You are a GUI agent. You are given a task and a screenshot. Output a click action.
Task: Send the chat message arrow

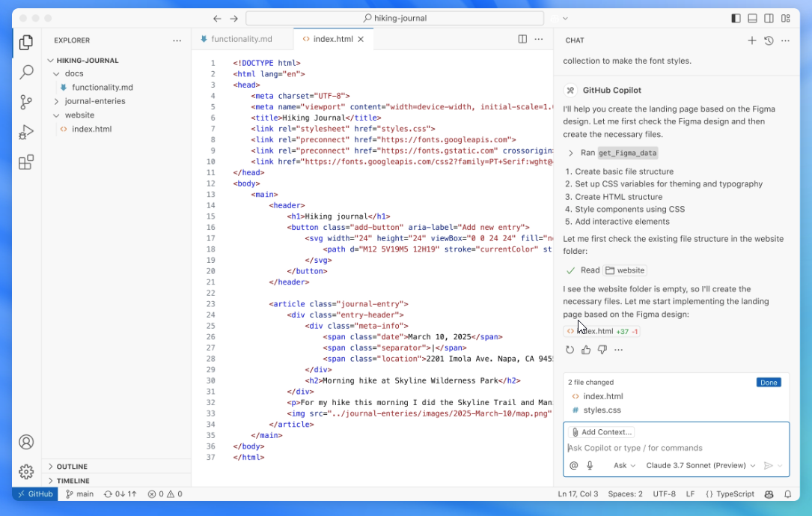point(769,465)
